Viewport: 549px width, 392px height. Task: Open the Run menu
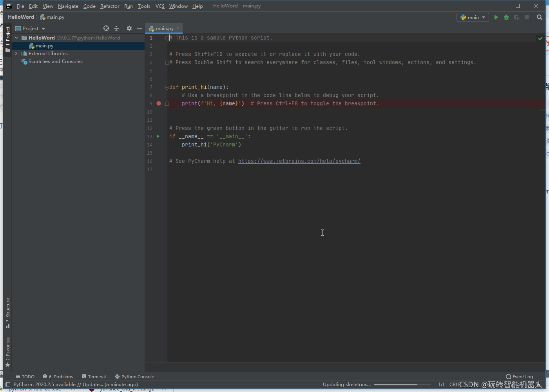pos(129,6)
